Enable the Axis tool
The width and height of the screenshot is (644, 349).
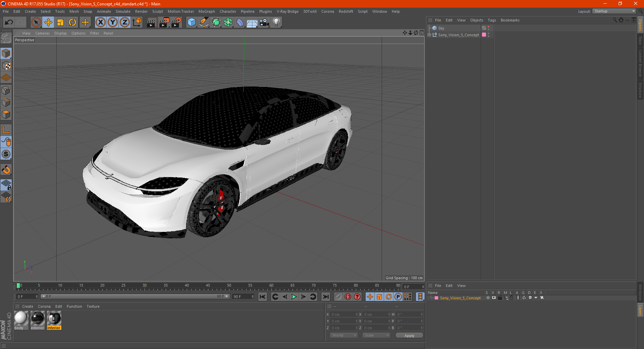pos(6,130)
